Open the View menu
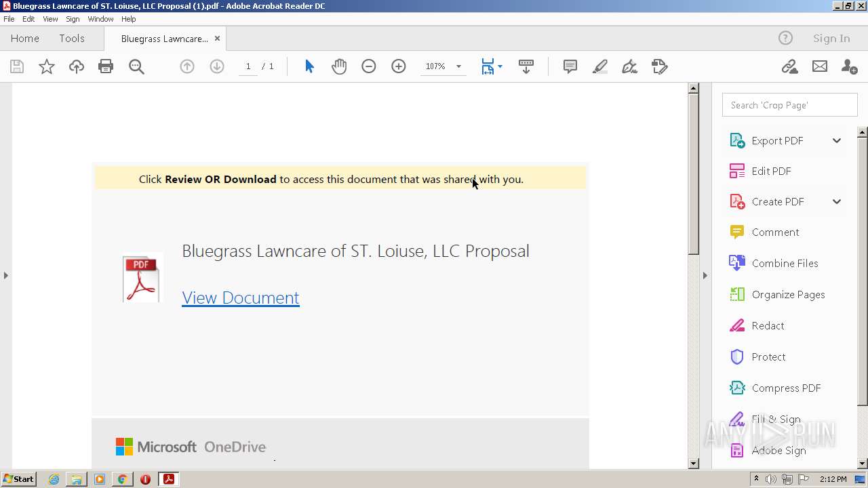The width and height of the screenshot is (868, 488). 50,19
